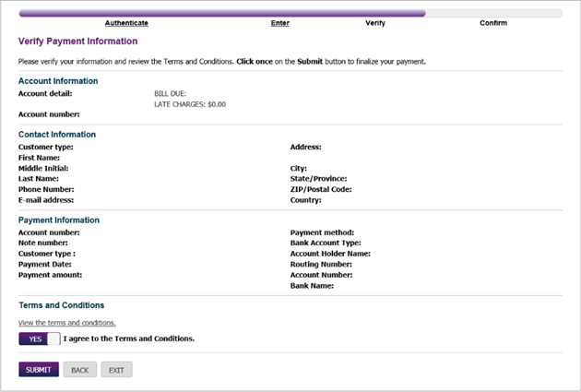Click the Verify Payment Information heading

pos(78,42)
